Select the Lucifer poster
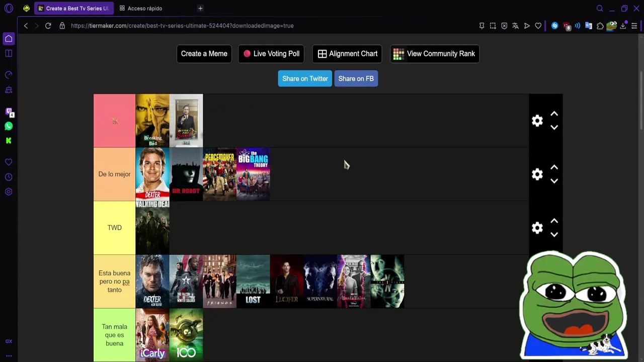Viewport: 644px width, 362px height. point(287,282)
